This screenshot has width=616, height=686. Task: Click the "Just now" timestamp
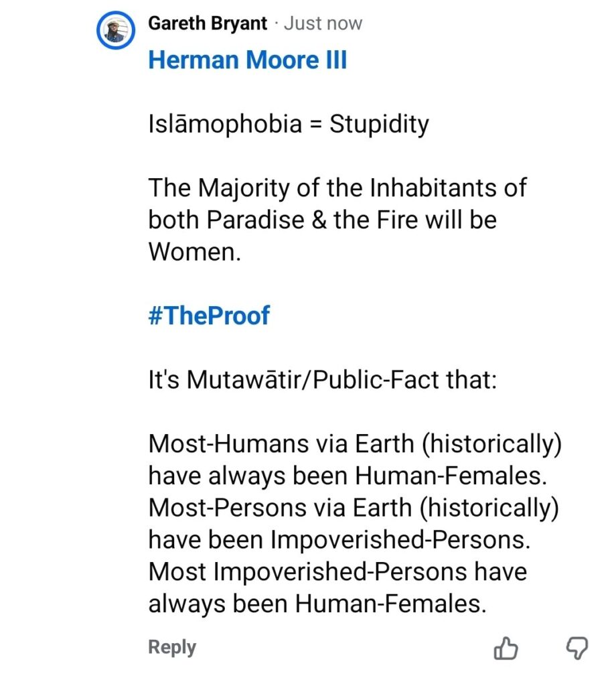(x=323, y=24)
